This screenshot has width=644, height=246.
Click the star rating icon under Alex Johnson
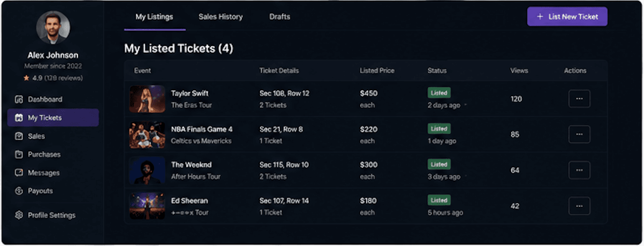[27, 78]
